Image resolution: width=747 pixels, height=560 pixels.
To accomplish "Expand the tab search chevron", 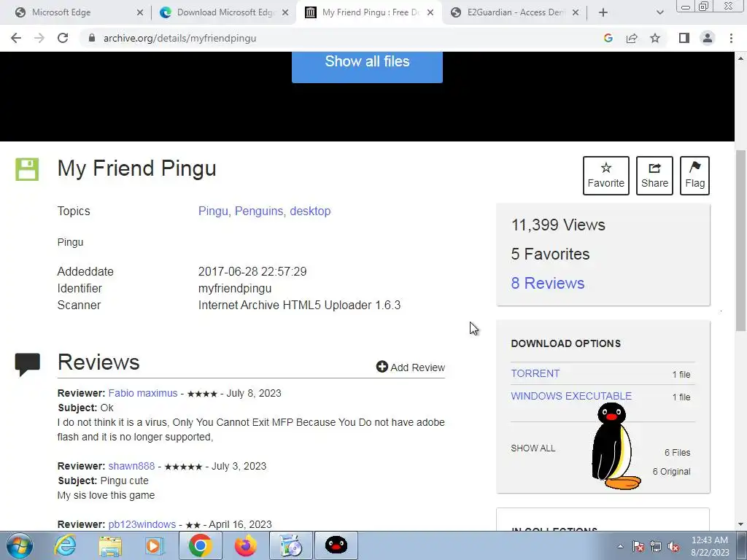I will pyautogui.click(x=659, y=12).
